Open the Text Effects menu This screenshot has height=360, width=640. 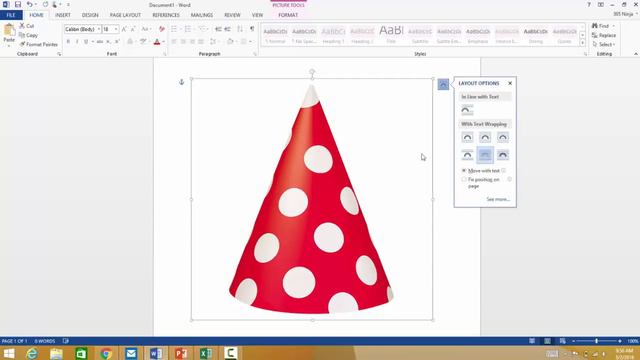(130, 42)
